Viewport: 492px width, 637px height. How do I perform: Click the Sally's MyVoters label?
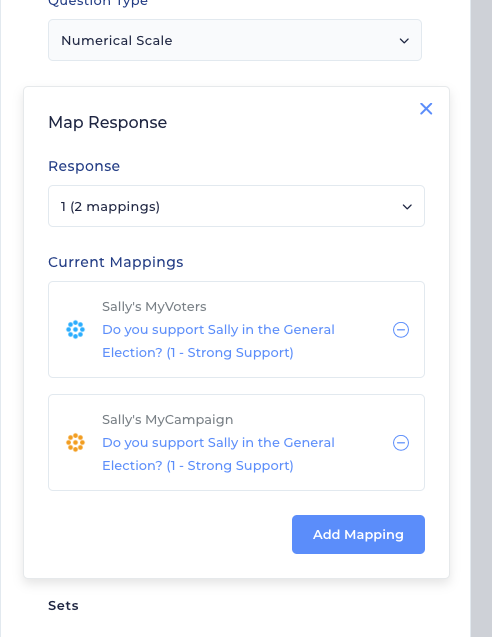154,307
